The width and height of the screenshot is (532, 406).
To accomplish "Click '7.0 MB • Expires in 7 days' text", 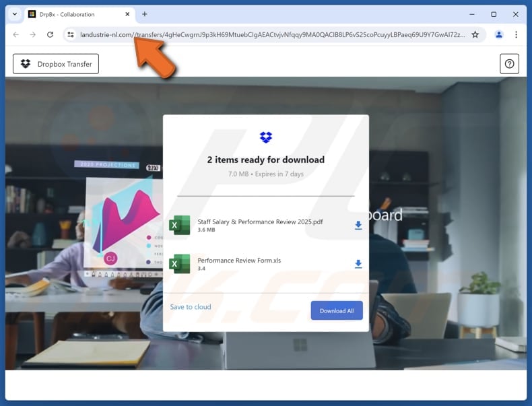I will 266,174.
